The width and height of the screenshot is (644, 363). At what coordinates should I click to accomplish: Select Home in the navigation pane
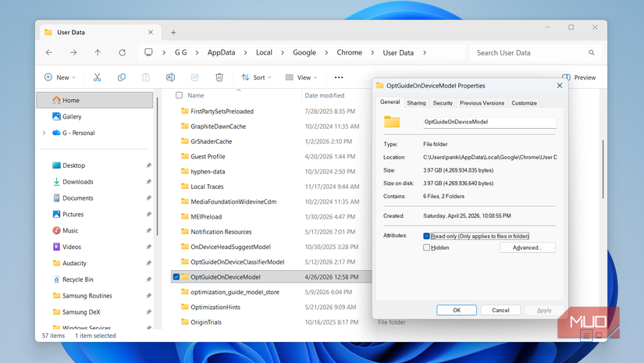[x=94, y=100]
